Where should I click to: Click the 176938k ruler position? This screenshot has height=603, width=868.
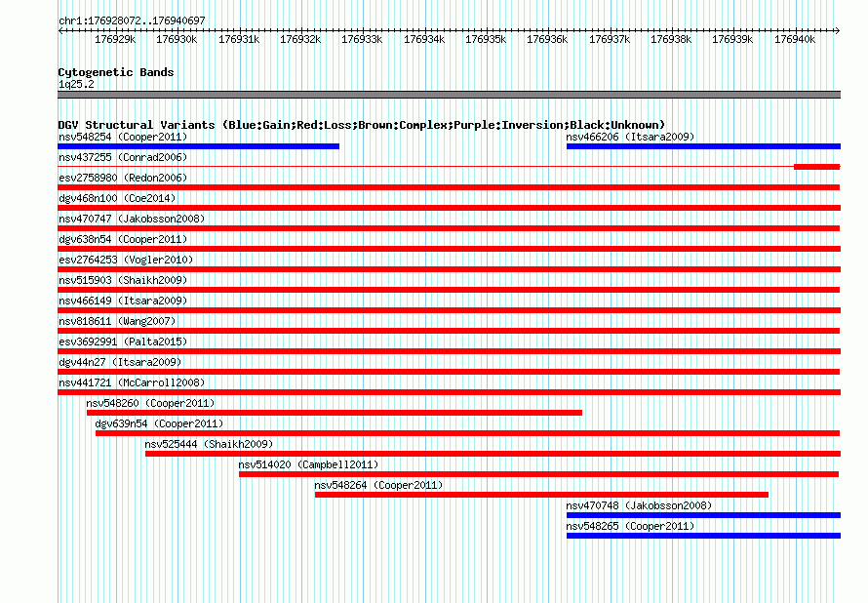click(x=672, y=39)
